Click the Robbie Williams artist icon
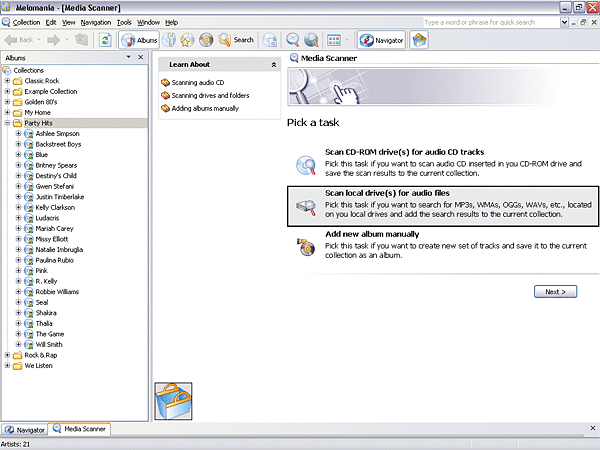Image resolution: width=600 pixels, height=450 pixels. pos(29,292)
